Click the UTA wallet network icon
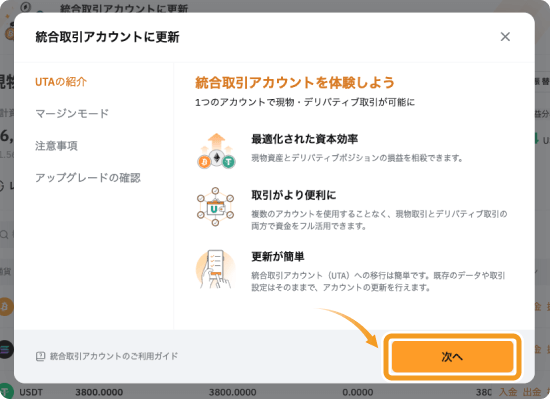This screenshot has height=399, width=550. pyautogui.click(x=215, y=207)
